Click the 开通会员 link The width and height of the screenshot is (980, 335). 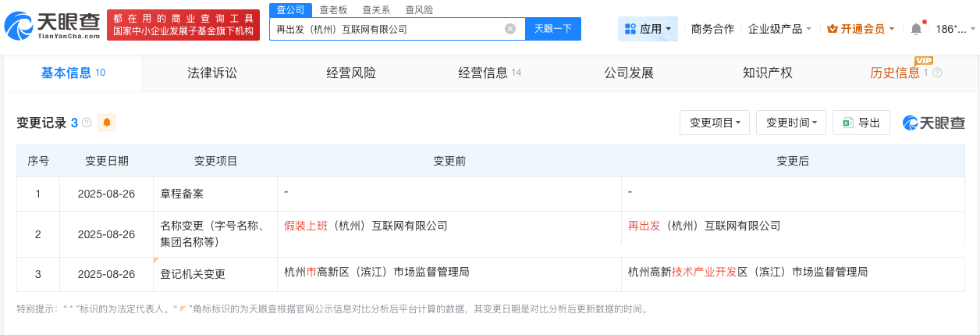coord(862,29)
